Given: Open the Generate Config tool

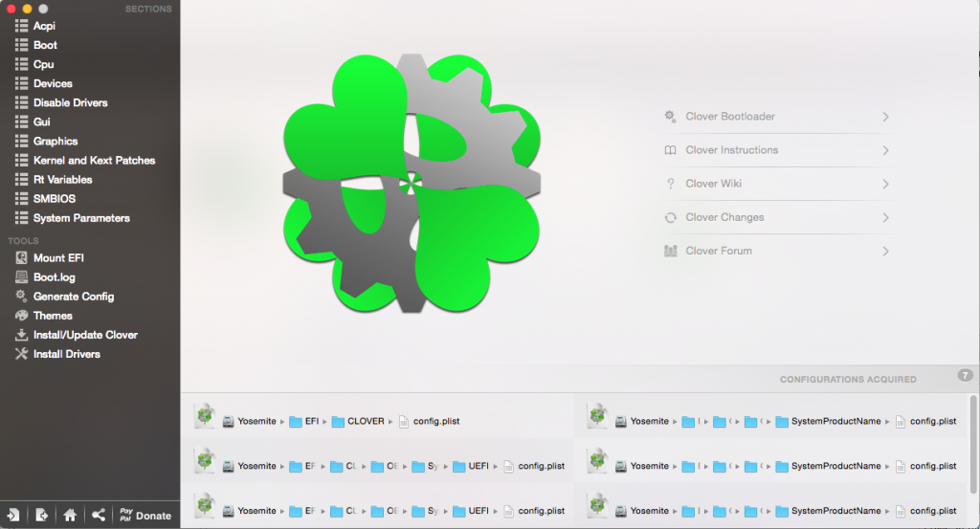Looking at the screenshot, I should pos(73,297).
